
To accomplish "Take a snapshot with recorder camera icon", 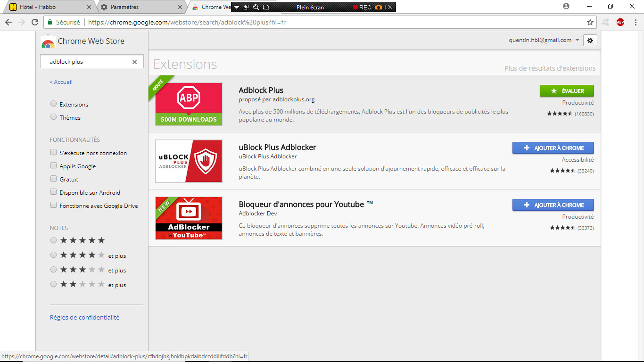I will tap(379, 7).
